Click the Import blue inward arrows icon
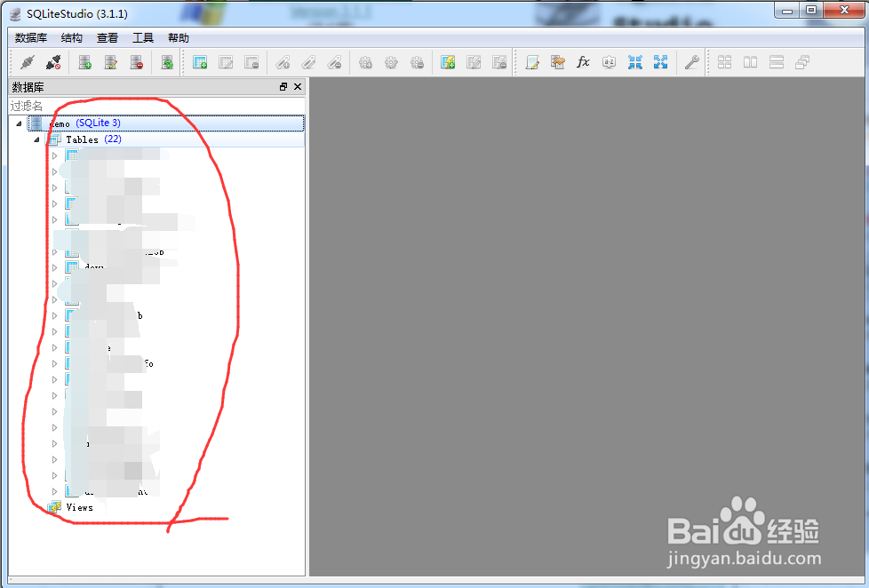The image size is (869, 588). 635,62
